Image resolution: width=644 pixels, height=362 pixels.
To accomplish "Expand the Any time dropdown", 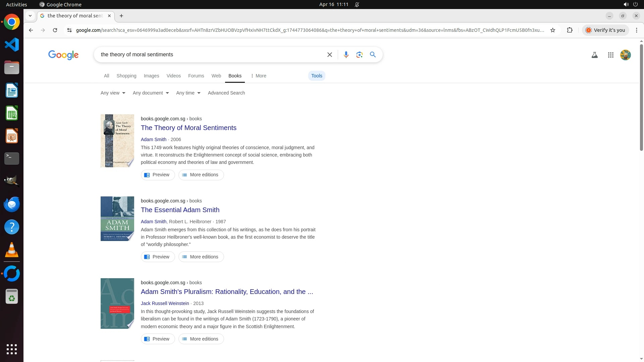I will [x=188, y=93].
